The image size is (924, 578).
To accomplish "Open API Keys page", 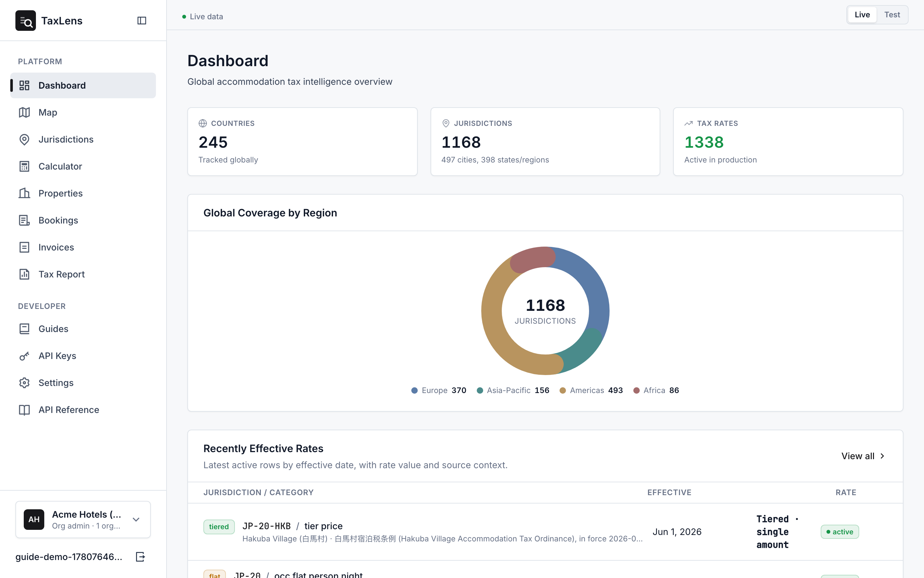I will pyautogui.click(x=83, y=356).
